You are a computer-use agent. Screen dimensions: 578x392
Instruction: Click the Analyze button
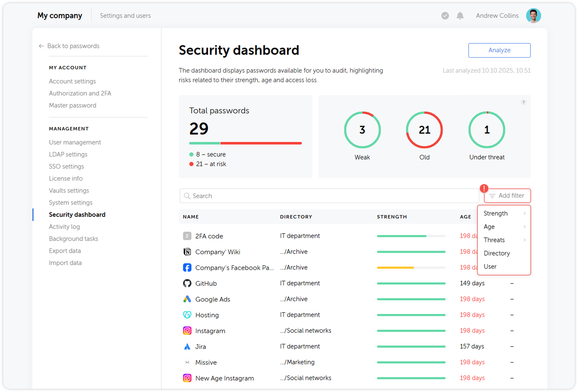coord(499,50)
